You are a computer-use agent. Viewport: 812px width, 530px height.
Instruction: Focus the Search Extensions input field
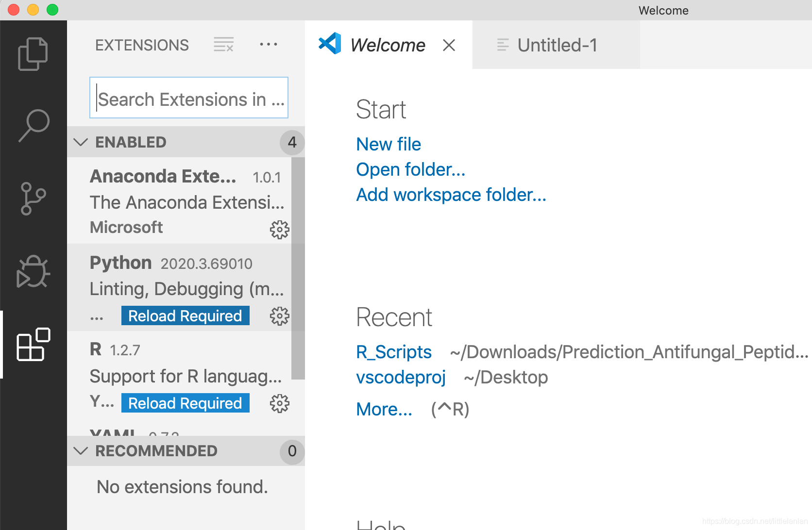(189, 98)
